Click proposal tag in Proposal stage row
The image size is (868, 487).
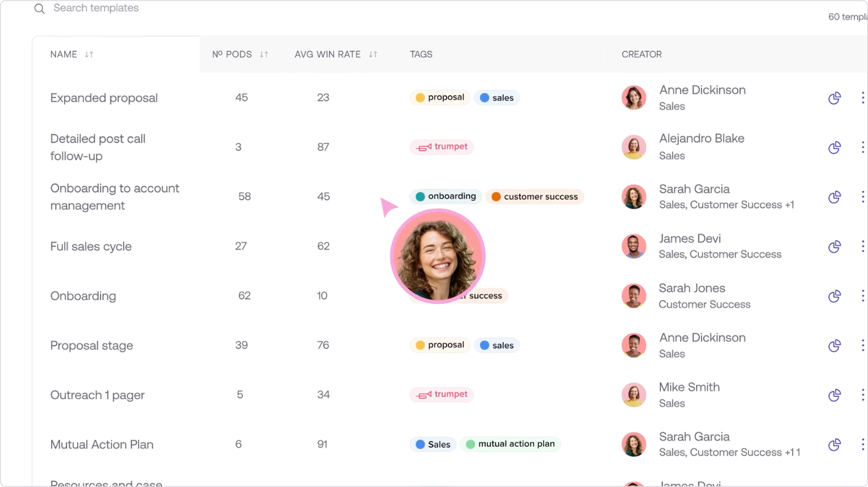tap(440, 345)
